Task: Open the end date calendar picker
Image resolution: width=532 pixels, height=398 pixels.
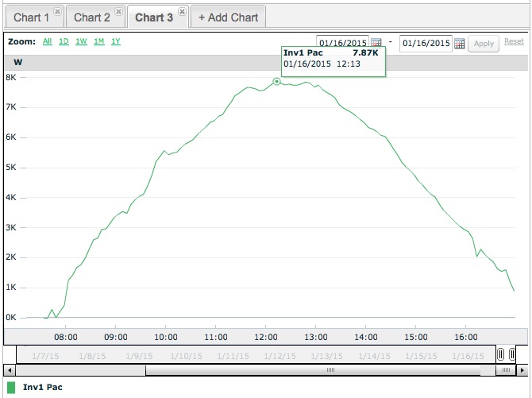Action: (459, 43)
